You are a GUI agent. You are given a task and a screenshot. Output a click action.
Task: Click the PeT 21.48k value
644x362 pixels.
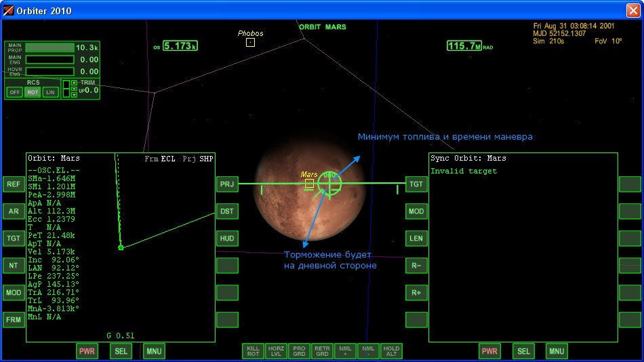click(52, 235)
